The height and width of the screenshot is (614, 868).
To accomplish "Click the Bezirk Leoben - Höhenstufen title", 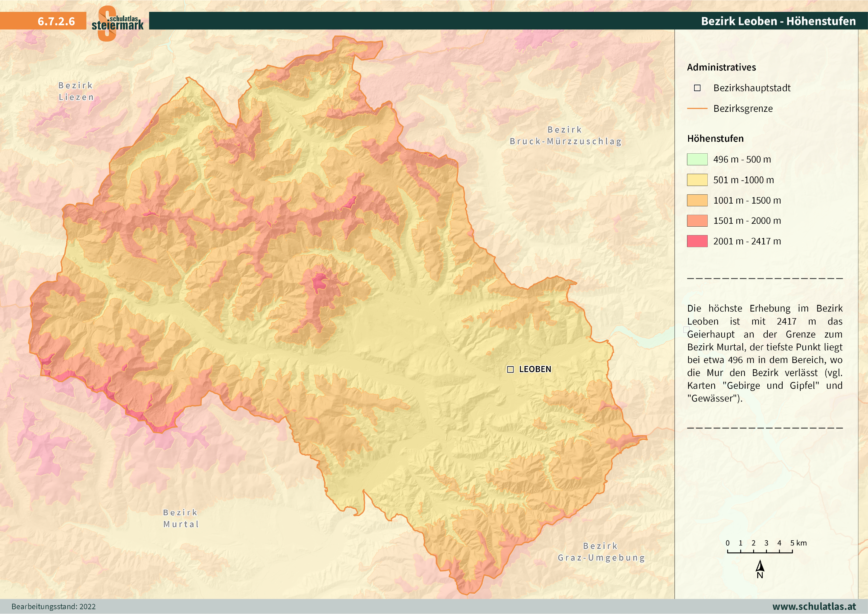I will click(778, 21).
